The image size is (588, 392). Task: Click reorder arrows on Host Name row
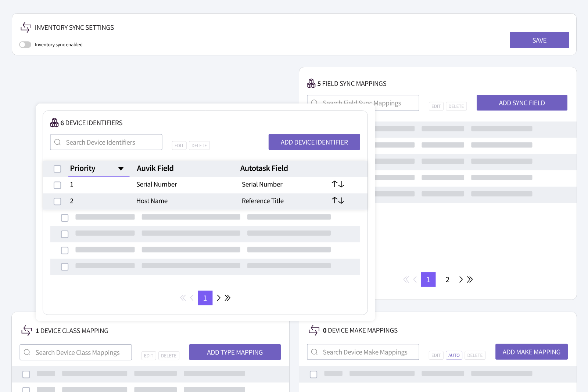338,201
